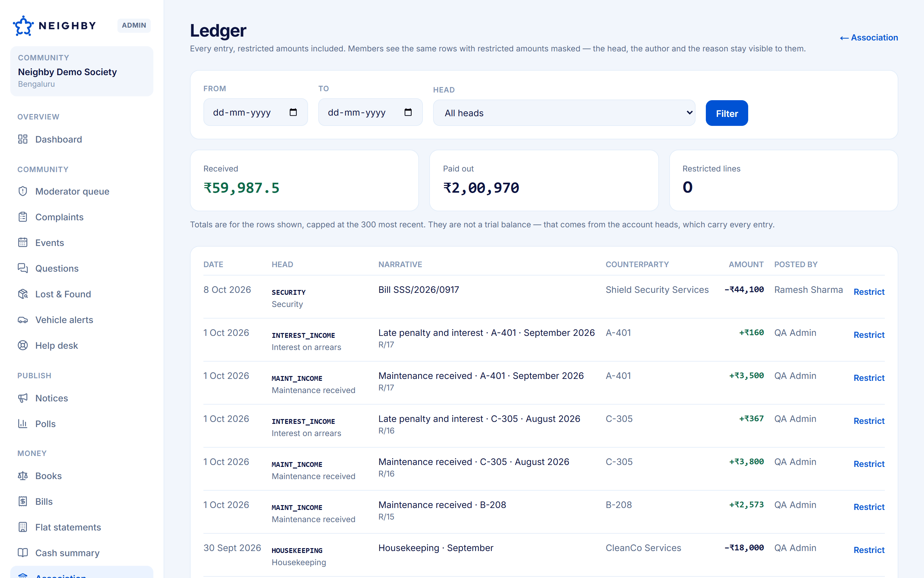
Task: Restrict the ₹367 C-305 interest entry
Action: [868, 421]
